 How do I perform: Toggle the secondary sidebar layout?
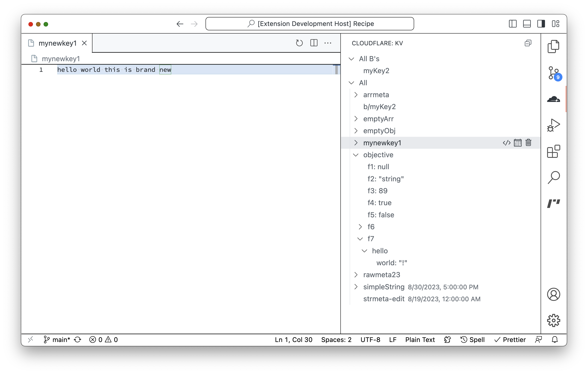coord(541,24)
